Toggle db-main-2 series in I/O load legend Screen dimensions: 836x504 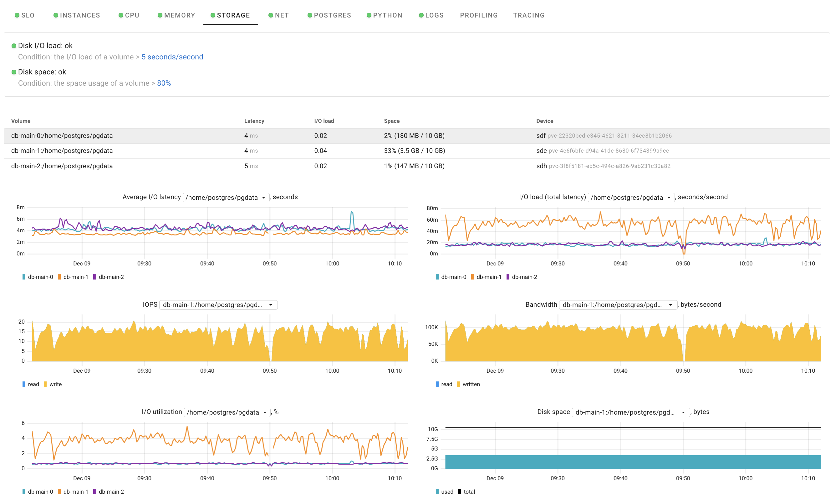coord(522,277)
